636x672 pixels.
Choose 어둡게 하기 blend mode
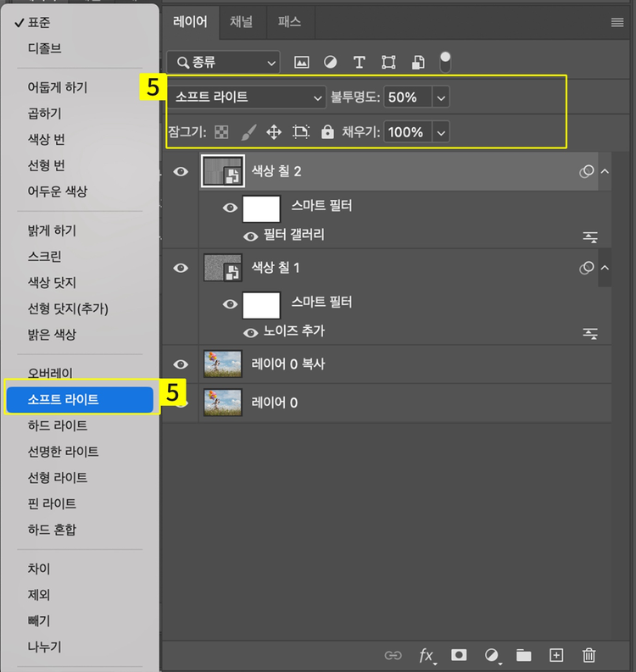coord(58,87)
